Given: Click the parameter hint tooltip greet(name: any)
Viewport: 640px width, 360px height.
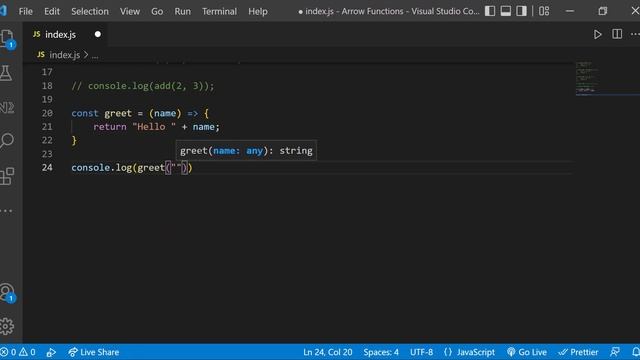Looking at the screenshot, I should pyautogui.click(x=246, y=151).
